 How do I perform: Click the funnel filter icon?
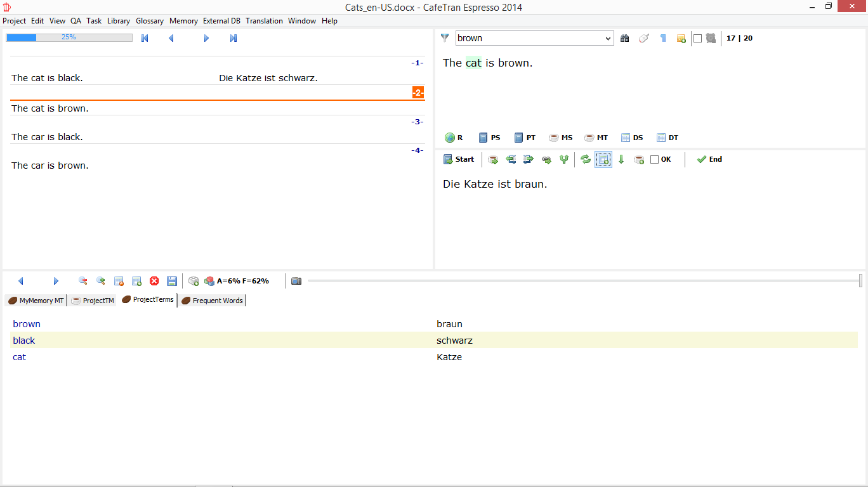click(x=445, y=38)
